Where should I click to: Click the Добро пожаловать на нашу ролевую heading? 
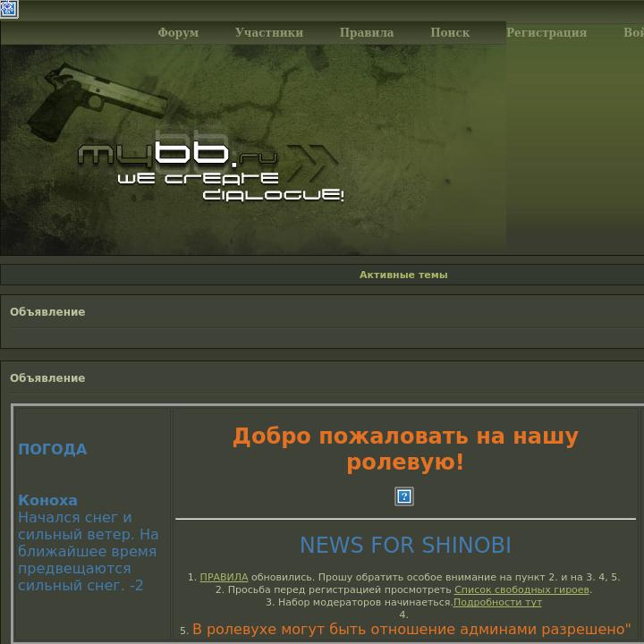click(x=405, y=449)
